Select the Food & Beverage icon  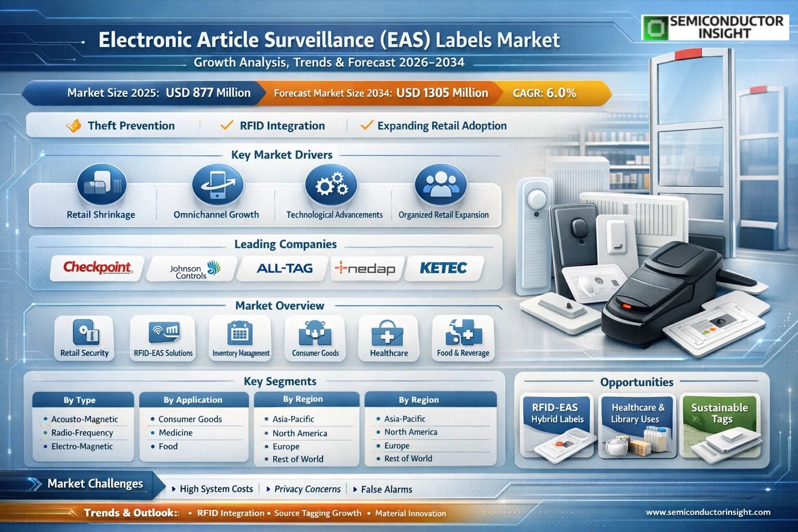(463, 331)
